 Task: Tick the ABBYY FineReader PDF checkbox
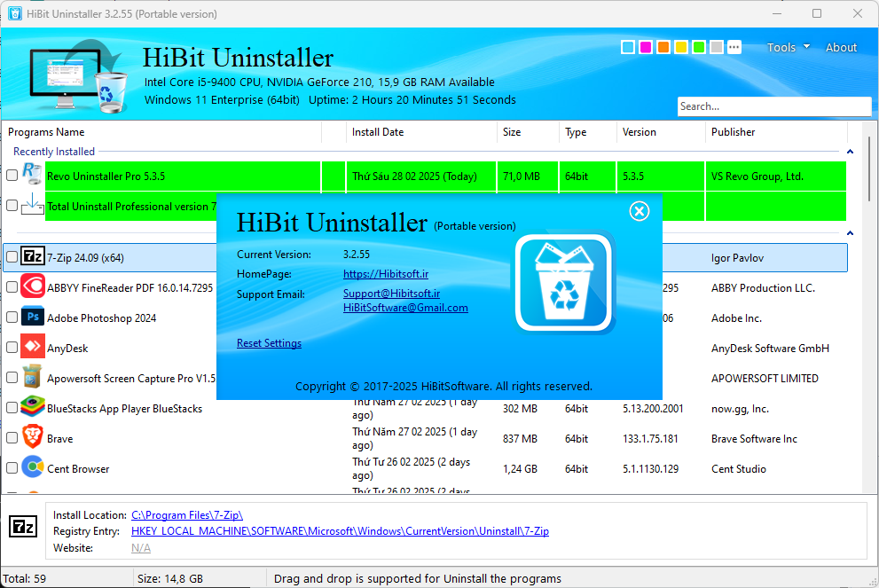(12, 287)
